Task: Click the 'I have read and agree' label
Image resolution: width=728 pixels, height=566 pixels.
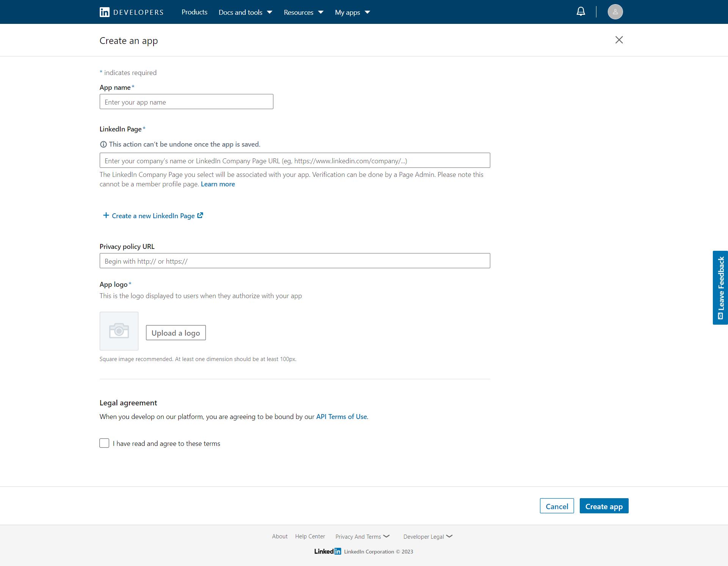Action: coord(166,444)
